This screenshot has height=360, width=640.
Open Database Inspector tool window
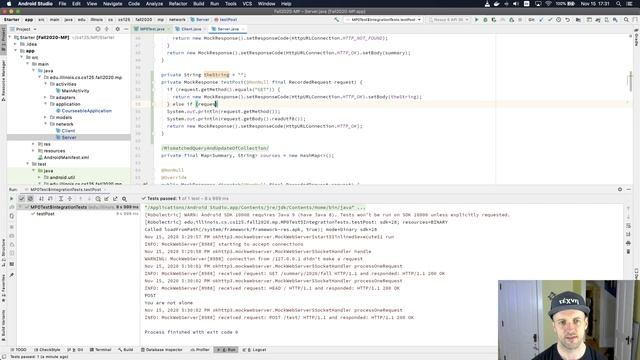click(x=162, y=350)
